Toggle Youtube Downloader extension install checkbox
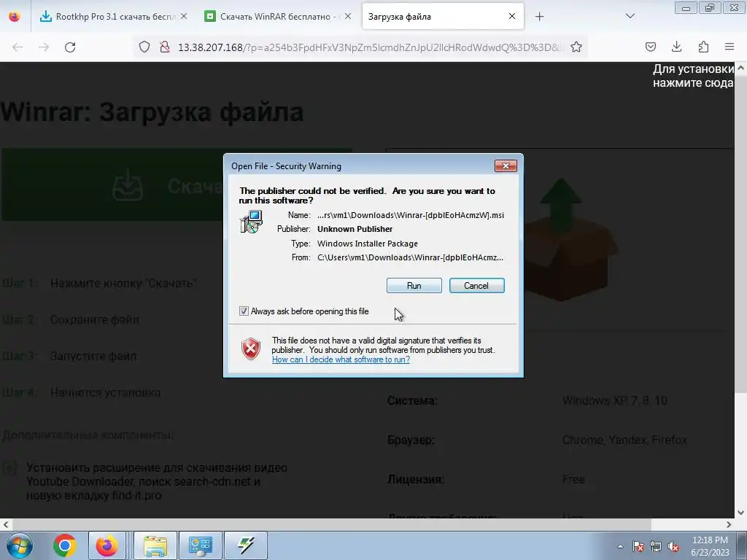Viewport: 747px width, 560px height. point(10,468)
